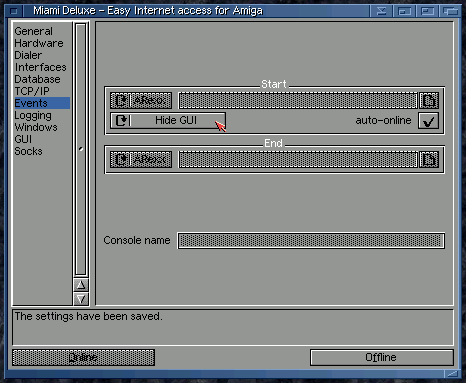This screenshot has width=466, height=383.
Task: Open the End file requester icon
Action: [429, 160]
